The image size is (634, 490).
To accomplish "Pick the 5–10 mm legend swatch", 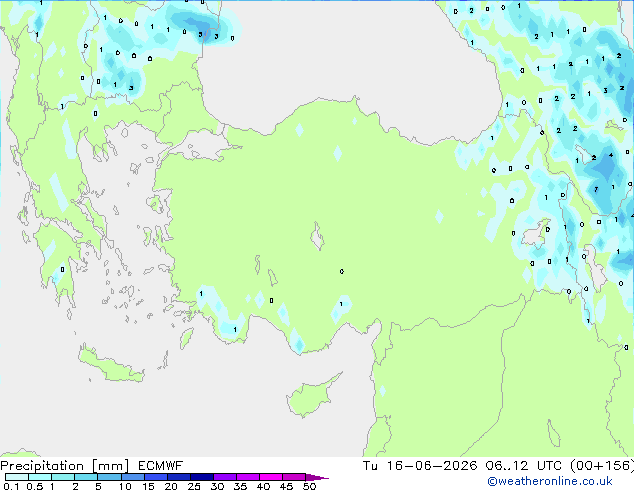I will coord(109,477).
